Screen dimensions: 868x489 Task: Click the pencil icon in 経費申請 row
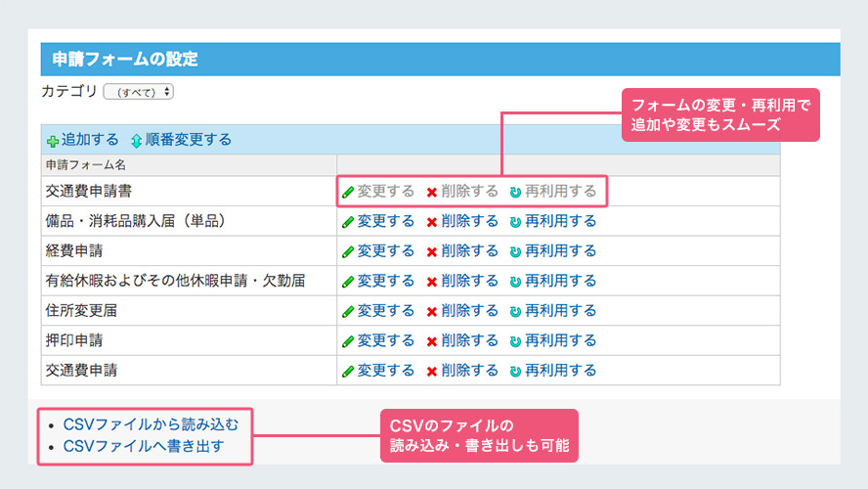(347, 251)
